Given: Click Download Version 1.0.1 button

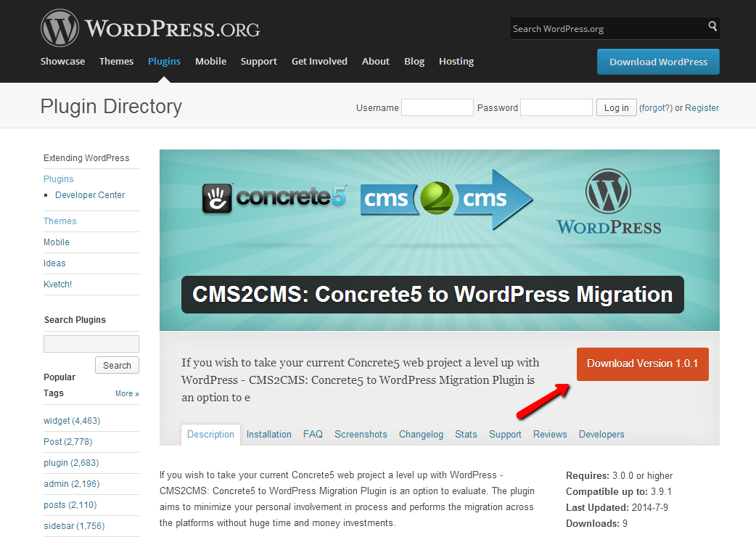Looking at the screenshot, I should 642,364.
